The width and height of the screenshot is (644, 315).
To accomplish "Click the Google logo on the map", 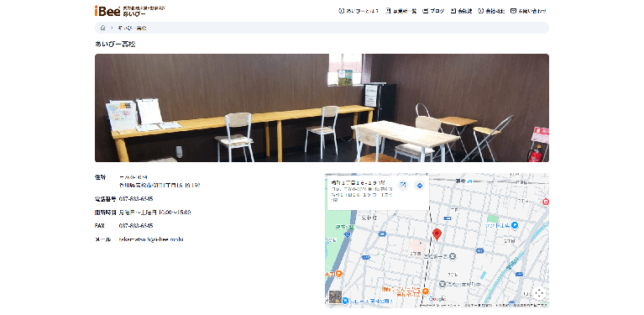I will [x=437, y=299].
